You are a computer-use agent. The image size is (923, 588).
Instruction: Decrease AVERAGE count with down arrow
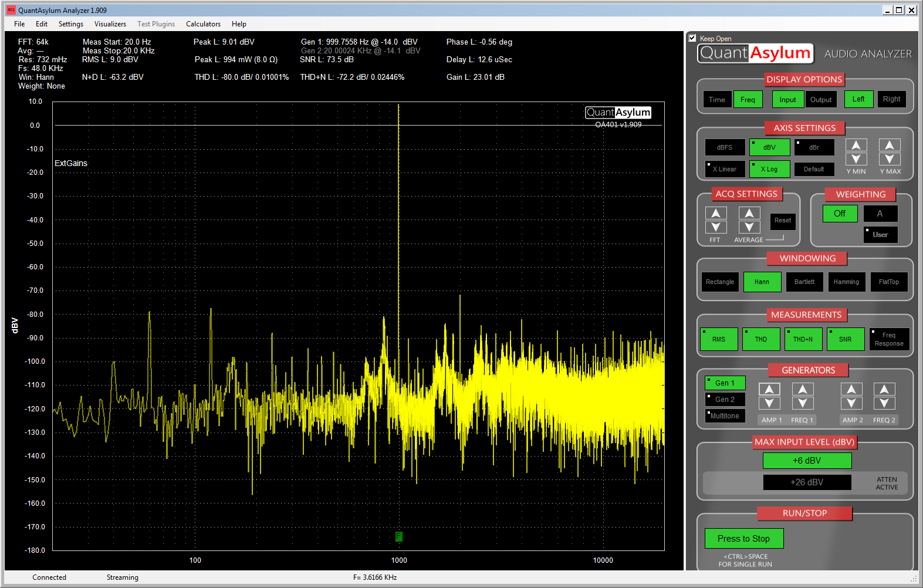(x=749, y=227)
